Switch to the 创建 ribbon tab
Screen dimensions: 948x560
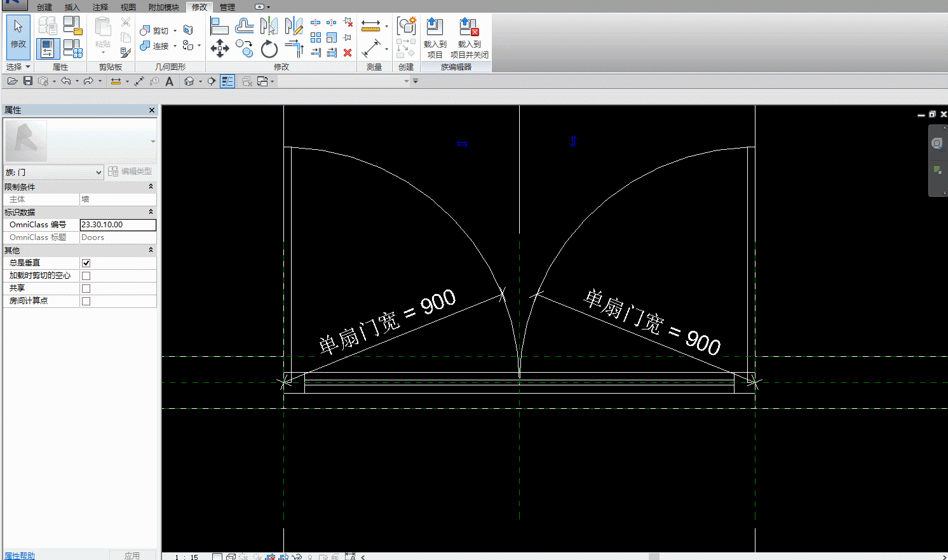[44, 7]
